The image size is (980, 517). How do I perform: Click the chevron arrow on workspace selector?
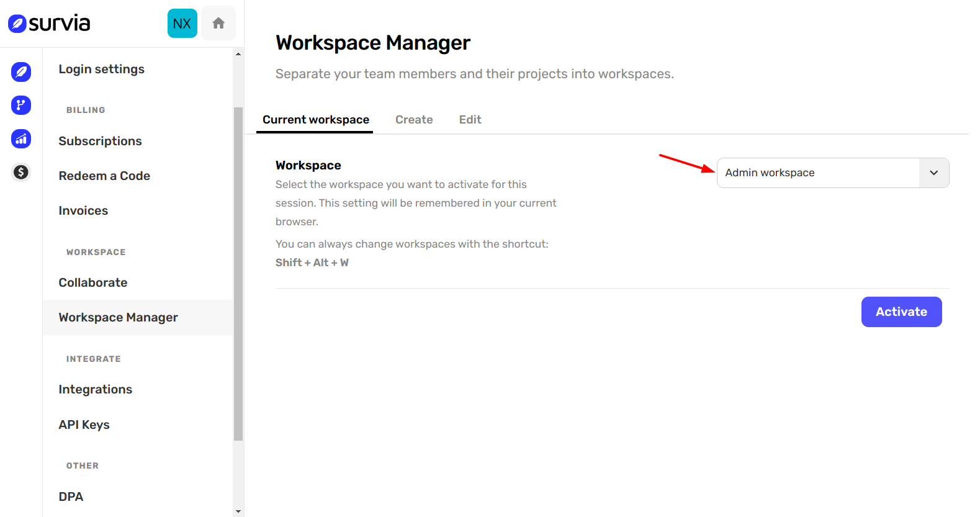click(933, 173)
